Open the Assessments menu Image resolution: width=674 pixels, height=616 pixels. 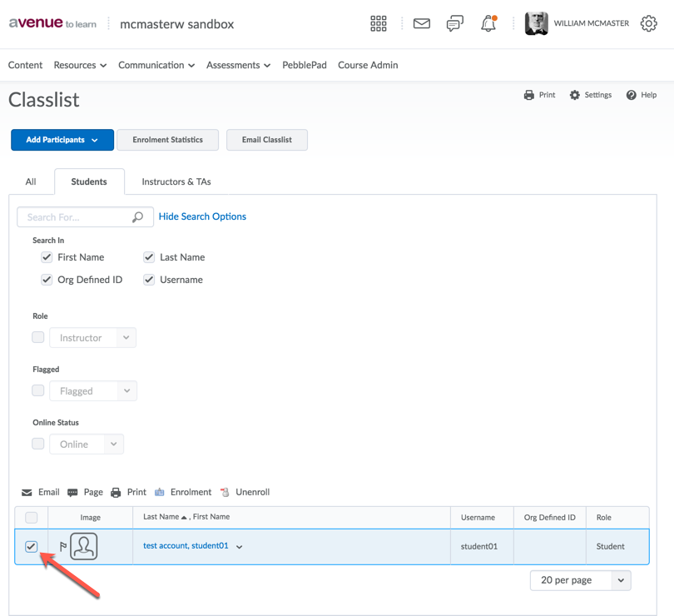(238, 65)
